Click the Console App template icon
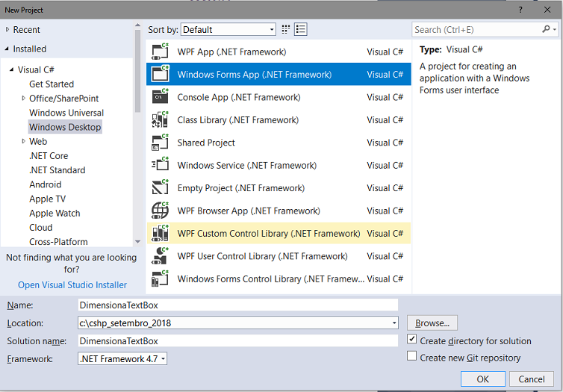 [x=160, y=97]
